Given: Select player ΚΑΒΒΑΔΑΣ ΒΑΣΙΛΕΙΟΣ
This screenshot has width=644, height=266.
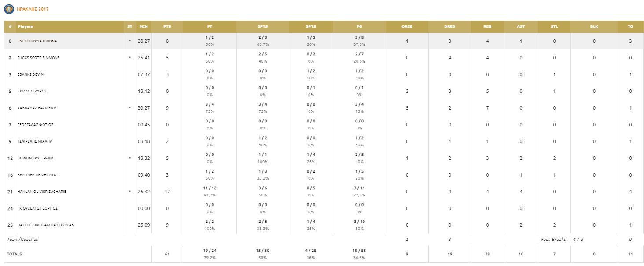Looking at the screenshot, I should [37, 108].
